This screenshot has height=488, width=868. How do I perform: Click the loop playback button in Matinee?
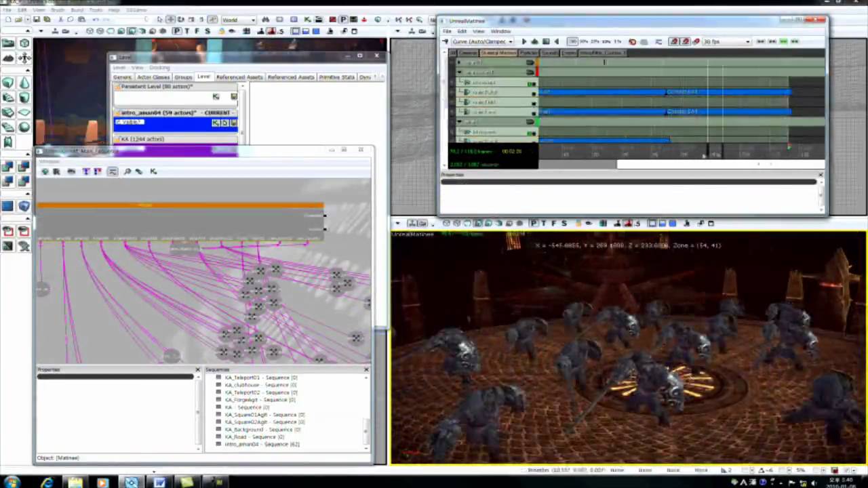coord(534,41)
